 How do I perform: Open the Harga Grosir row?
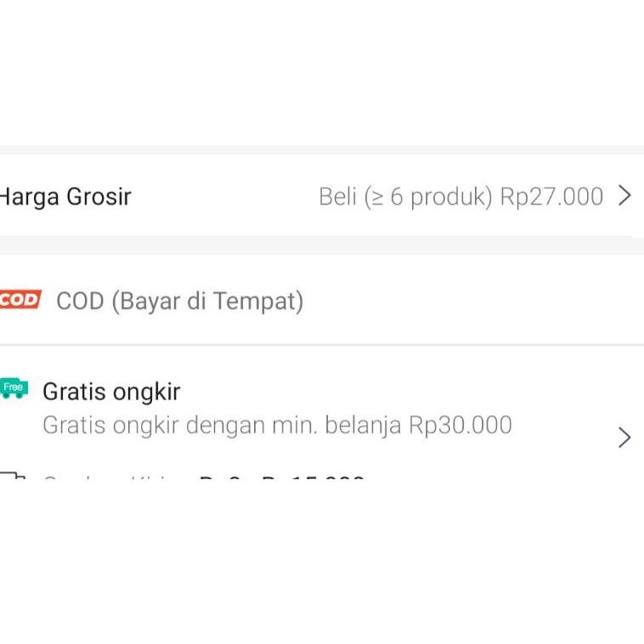(x=322, y=196)
